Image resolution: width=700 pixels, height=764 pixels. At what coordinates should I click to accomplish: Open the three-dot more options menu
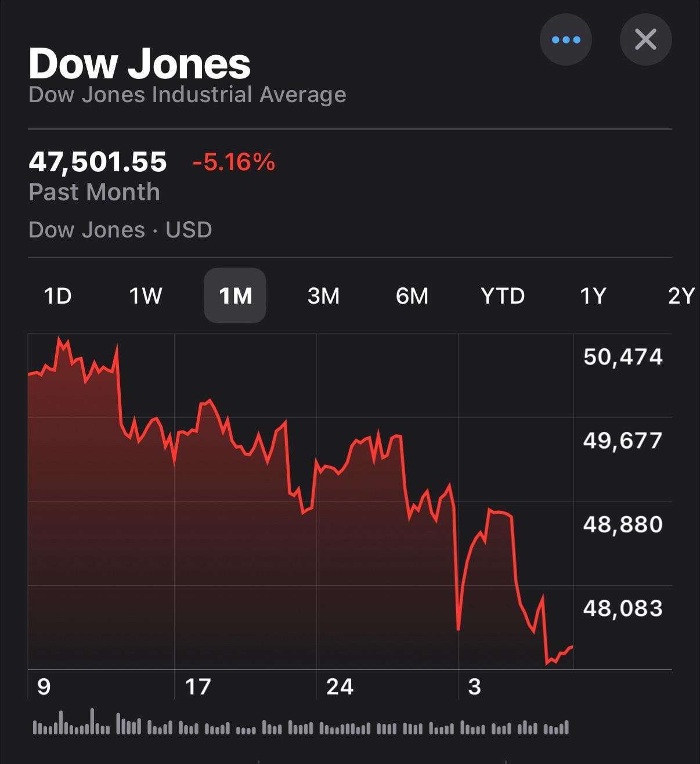[x=565, y=39]
